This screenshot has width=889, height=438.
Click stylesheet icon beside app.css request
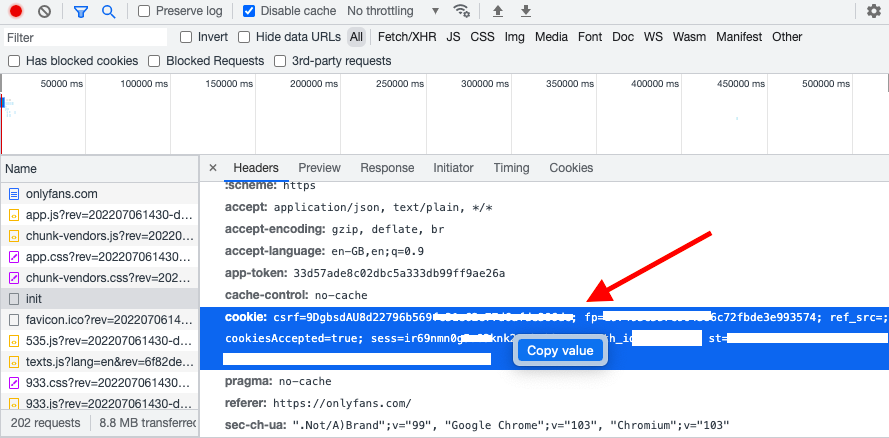(14, 257)
